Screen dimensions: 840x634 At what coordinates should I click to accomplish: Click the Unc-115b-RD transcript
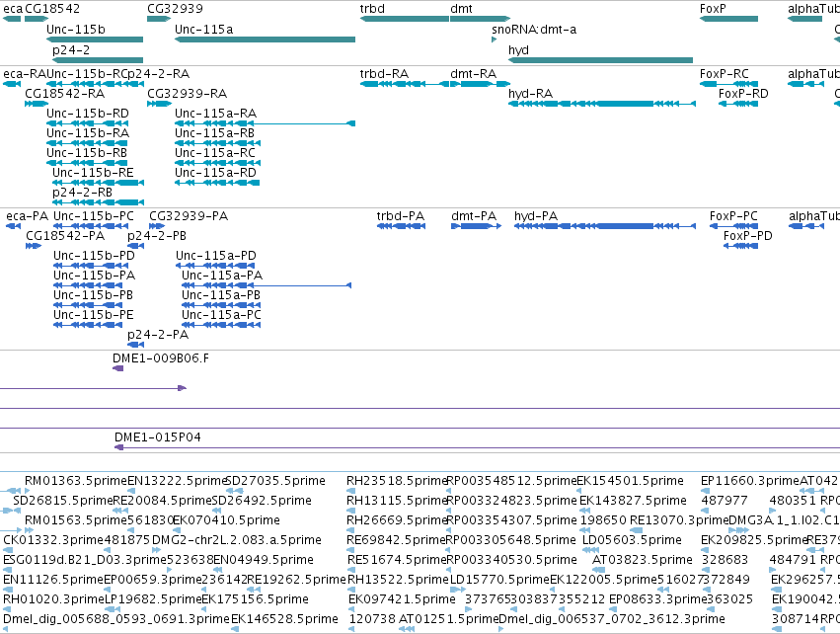tap(87, 123)
